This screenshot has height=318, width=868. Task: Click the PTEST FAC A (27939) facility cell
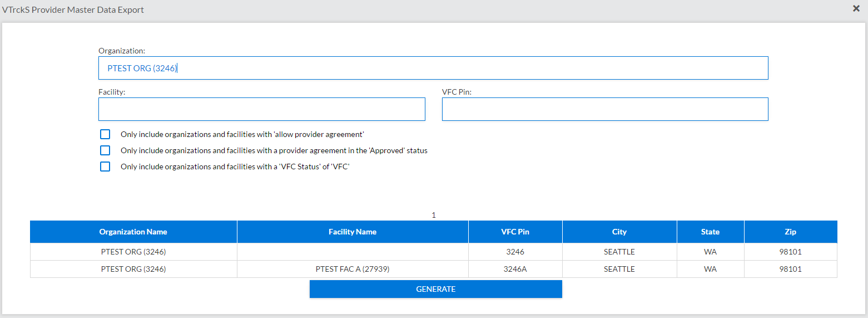click(x=353, y=269)
